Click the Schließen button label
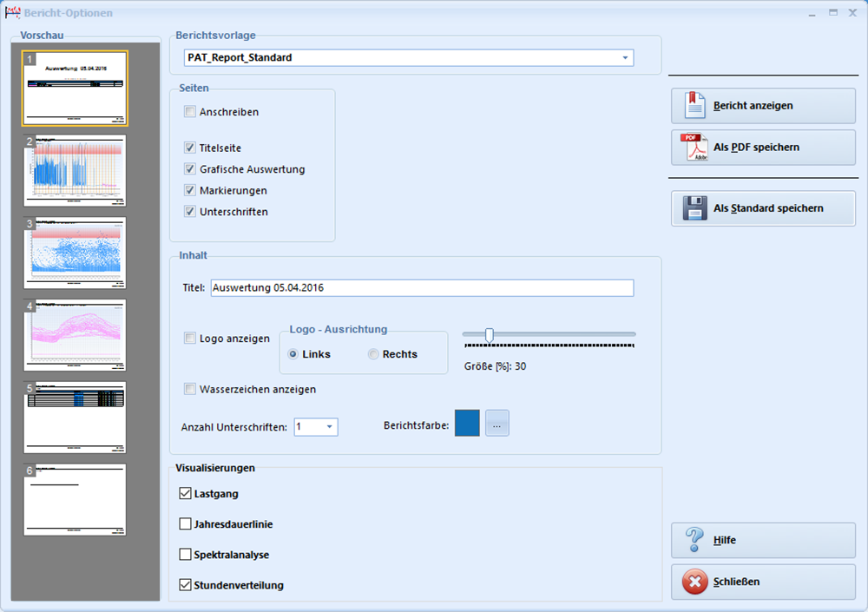This screenshot has width=868, height=612. point(736,582)
